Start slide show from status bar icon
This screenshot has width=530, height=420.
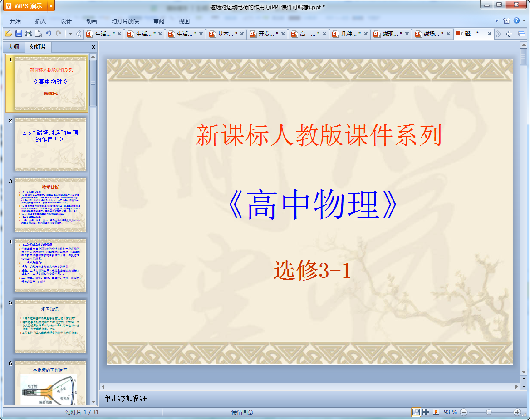click(x=437, y=412)
